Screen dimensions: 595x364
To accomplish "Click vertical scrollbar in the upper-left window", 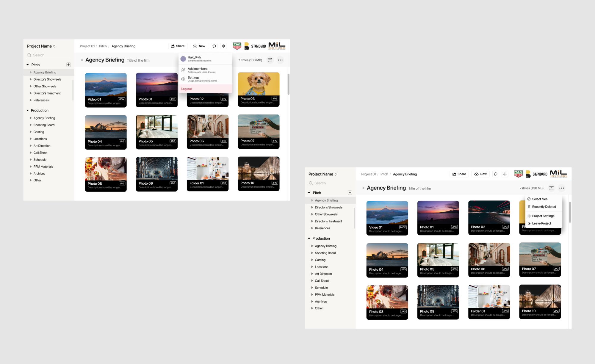I will coord(288,85).
